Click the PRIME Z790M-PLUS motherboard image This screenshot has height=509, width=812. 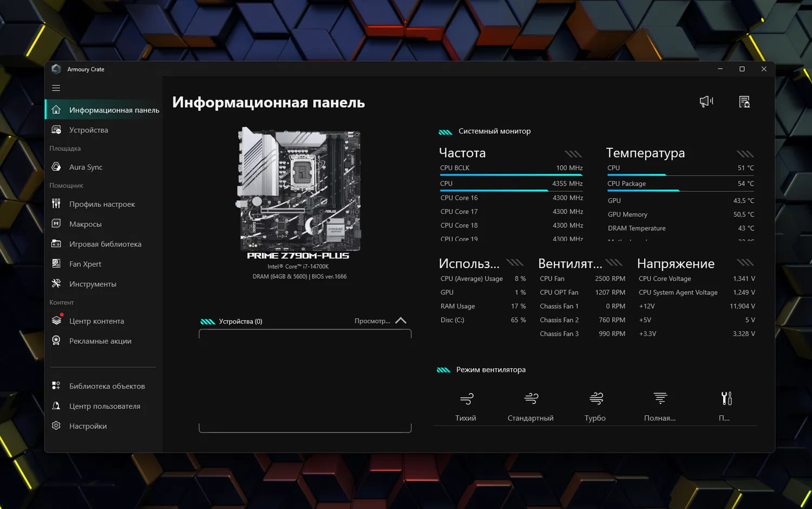click(x=298, y=190)
